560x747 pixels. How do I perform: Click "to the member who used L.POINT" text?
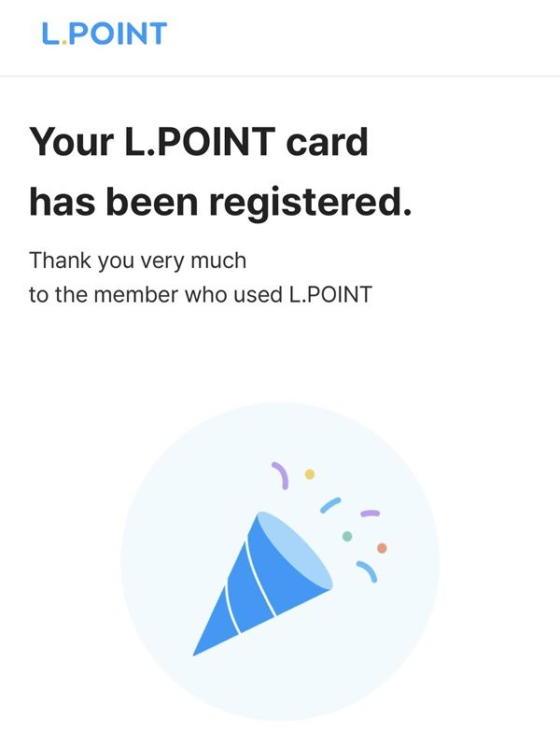[x=201, y=295]
